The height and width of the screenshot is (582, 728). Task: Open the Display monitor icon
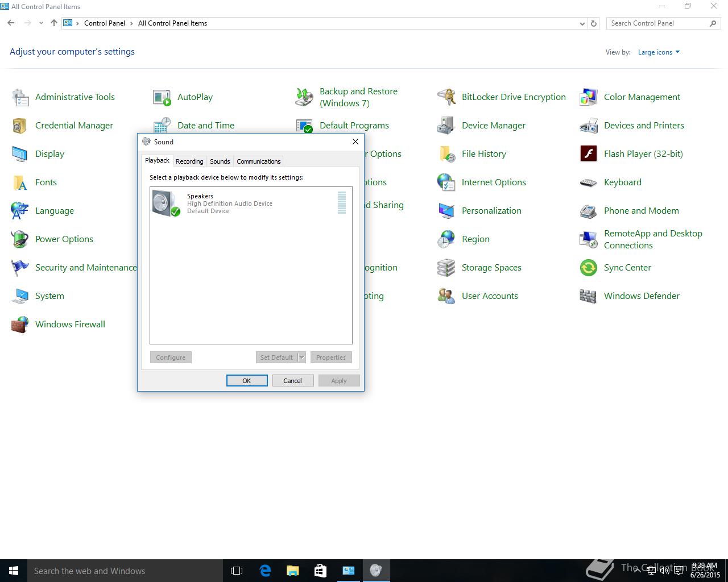(20, 154)
